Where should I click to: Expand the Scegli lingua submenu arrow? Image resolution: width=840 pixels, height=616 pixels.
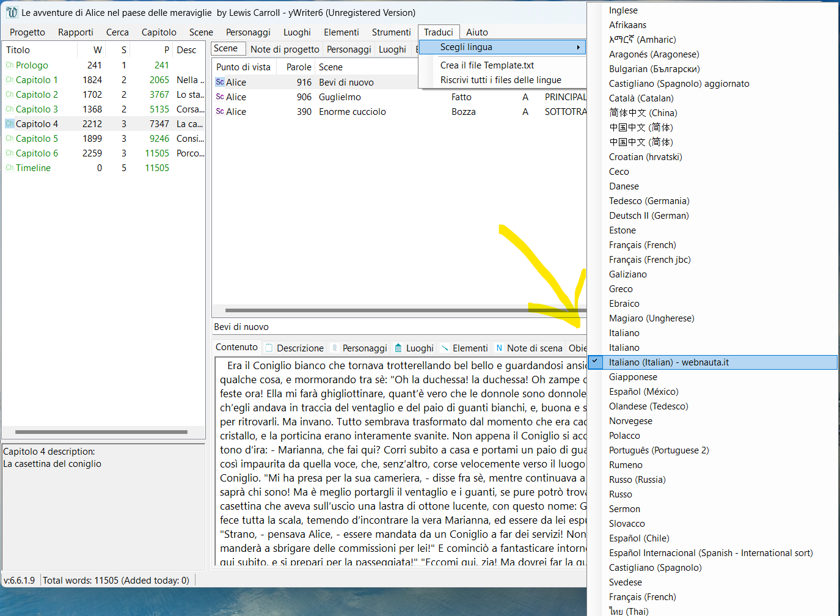(578, 47)
